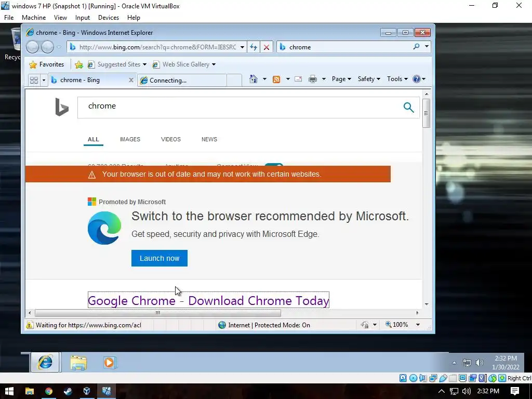Click VirtualBox USB status icon

tap(443, 378)
